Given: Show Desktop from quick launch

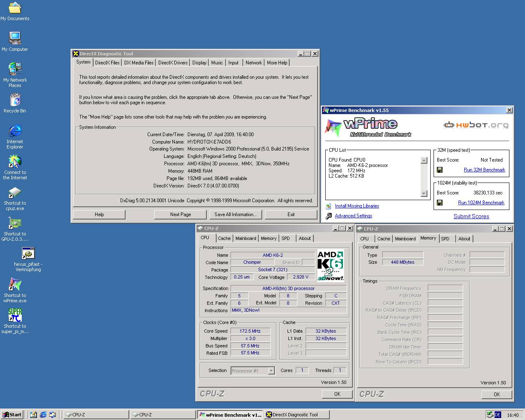Looking at the screenshot, I should [x=34, y=415].
